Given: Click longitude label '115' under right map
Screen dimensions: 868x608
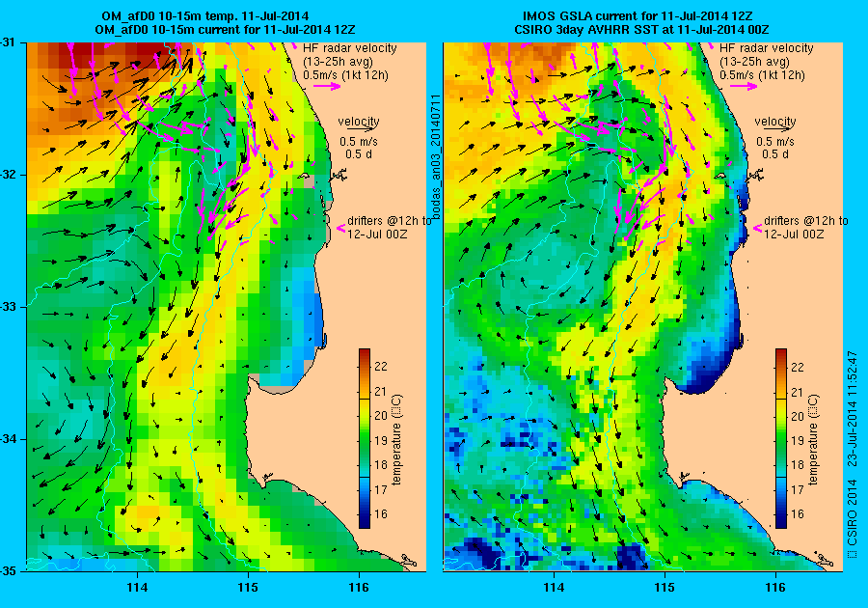Looking at the screenshot, I should [665, 588].
